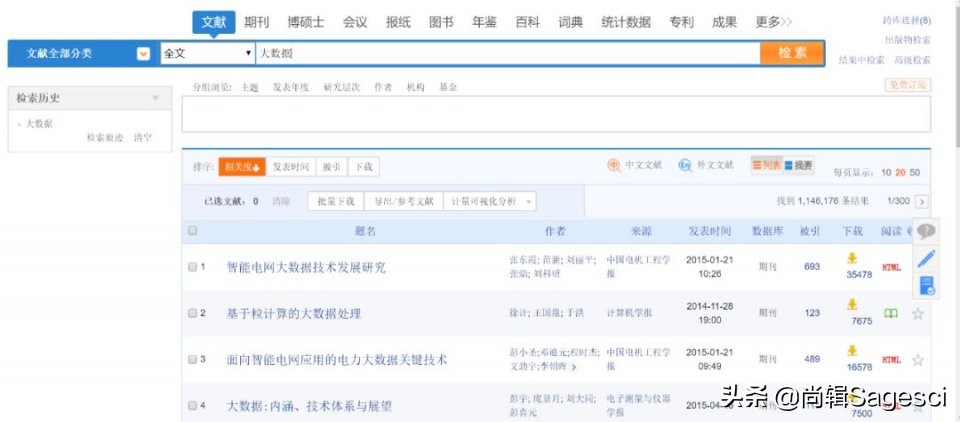
Task: Sort results by 被引
Action: click(x=332, y=167)
